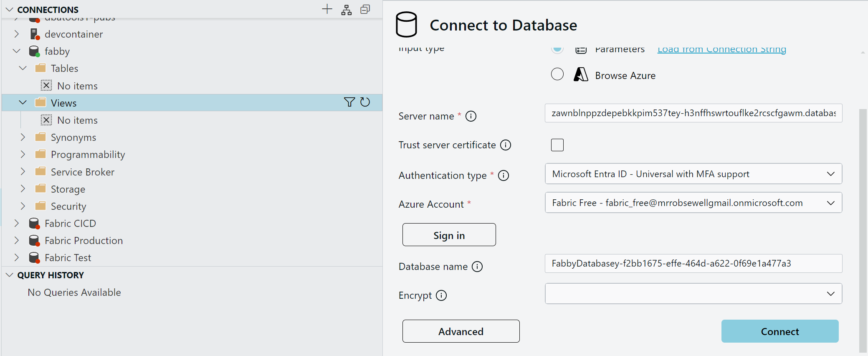Select the Service Broker label
Viewport: 868px width, 356px height.
click(x=82, y=172)
